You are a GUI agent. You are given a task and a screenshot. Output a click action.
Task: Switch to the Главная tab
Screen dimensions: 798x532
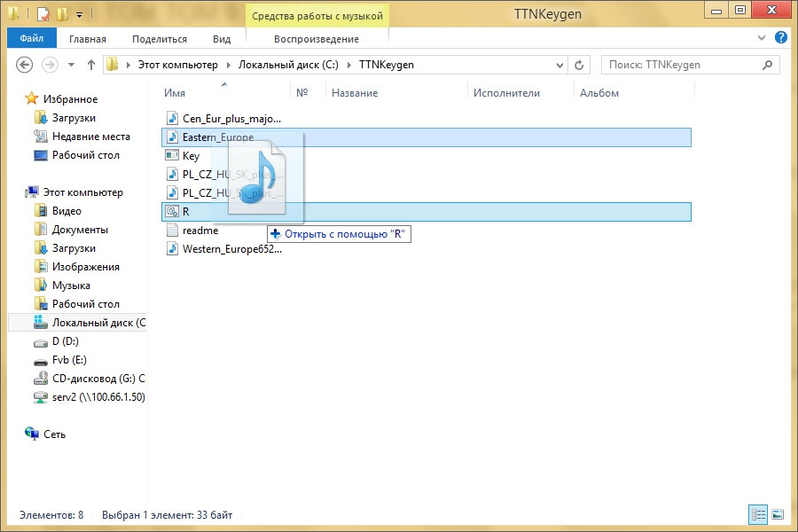click(88, 39)
